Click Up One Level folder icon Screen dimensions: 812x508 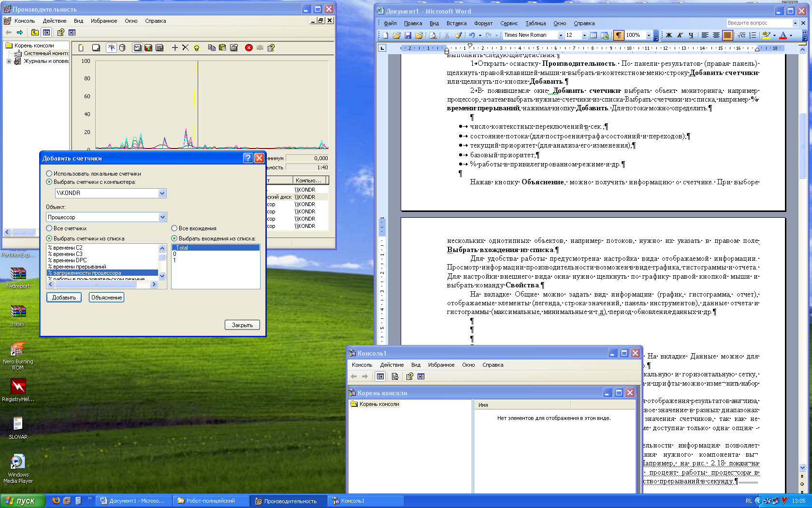pyautogui.click(x=35, y=32)
